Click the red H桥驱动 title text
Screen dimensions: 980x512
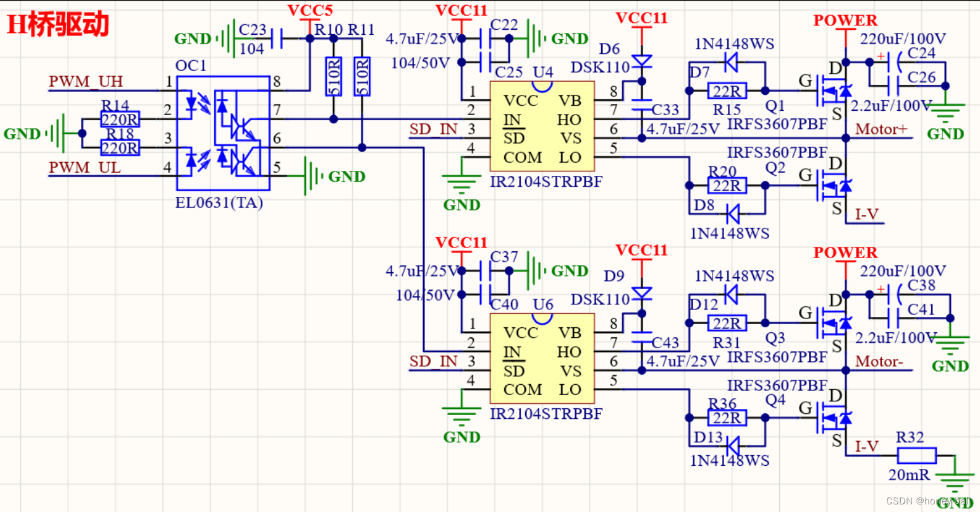tap(58, 25)
